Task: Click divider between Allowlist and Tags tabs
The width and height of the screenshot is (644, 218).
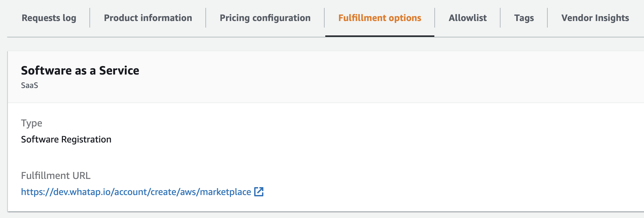Action: pos(500,18)
